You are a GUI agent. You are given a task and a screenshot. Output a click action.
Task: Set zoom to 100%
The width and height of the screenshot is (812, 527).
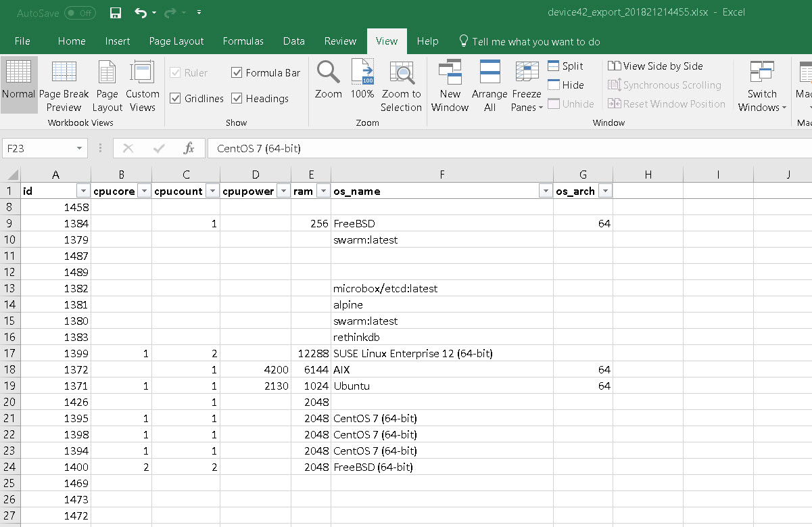click(x=362, y=80)
